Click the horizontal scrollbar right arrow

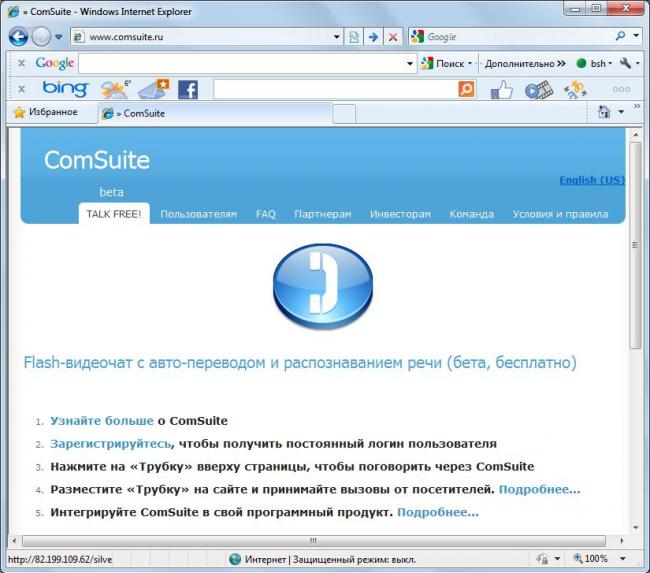622,541
